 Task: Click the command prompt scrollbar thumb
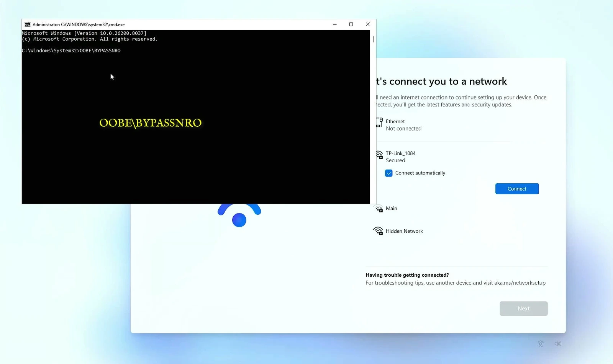[373, 39]
